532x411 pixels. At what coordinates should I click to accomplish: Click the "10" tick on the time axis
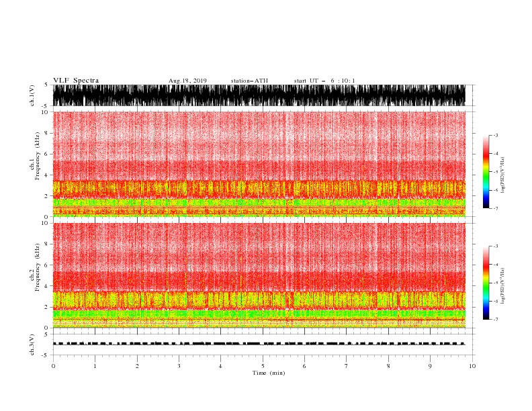[x=472, y=366]
